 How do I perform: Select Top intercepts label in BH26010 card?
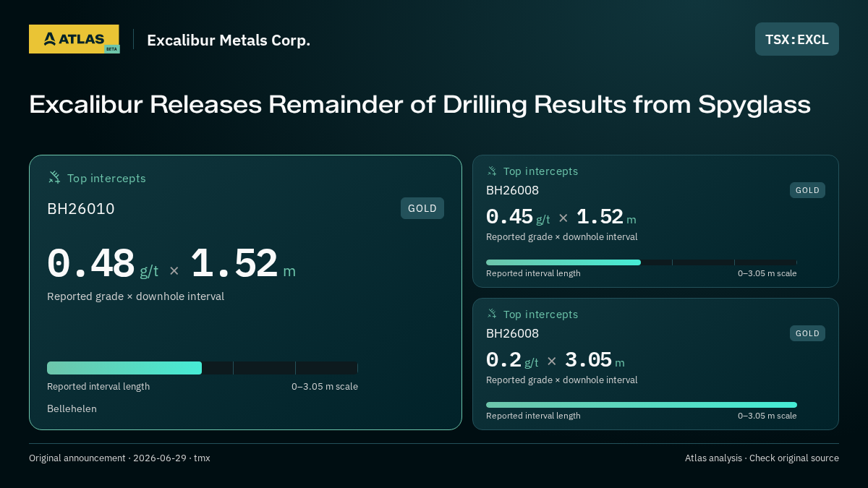click(106, 178)
